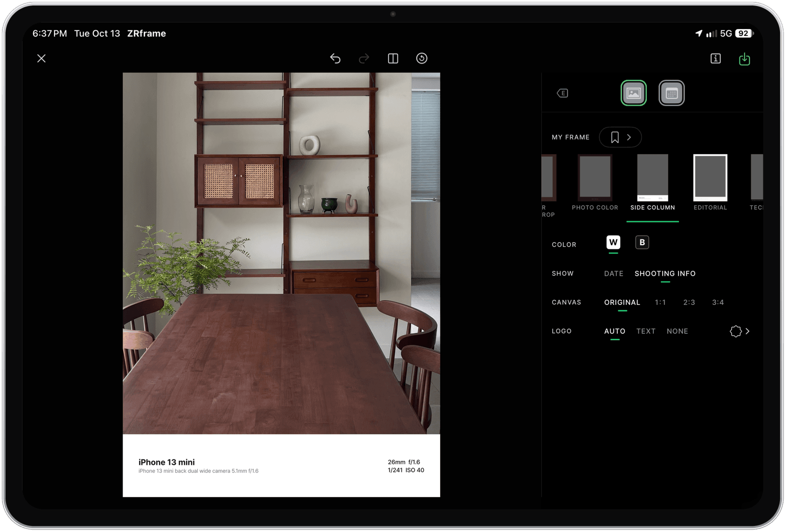Viewport: 786px width, 532px height.
Task: Select the Photo Color label
Action: tap(595, 208)
